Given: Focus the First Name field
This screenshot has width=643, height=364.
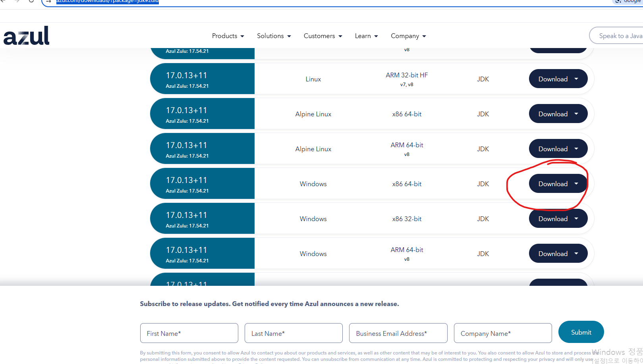Looking at the screenshot, I should coord(189,333).
